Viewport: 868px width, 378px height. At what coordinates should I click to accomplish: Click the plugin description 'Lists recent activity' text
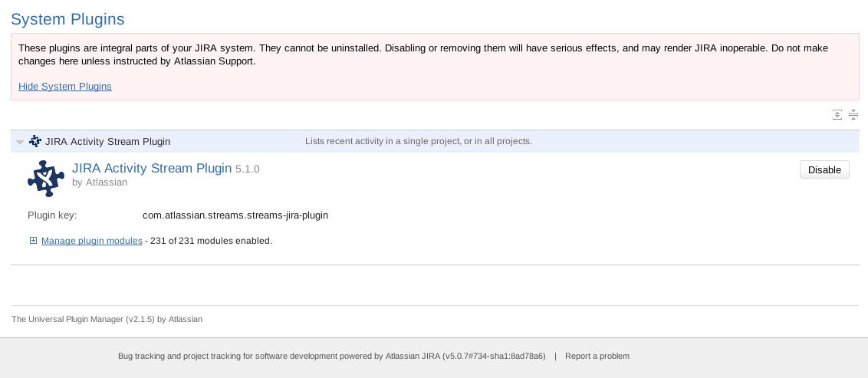tap(419, 141)
